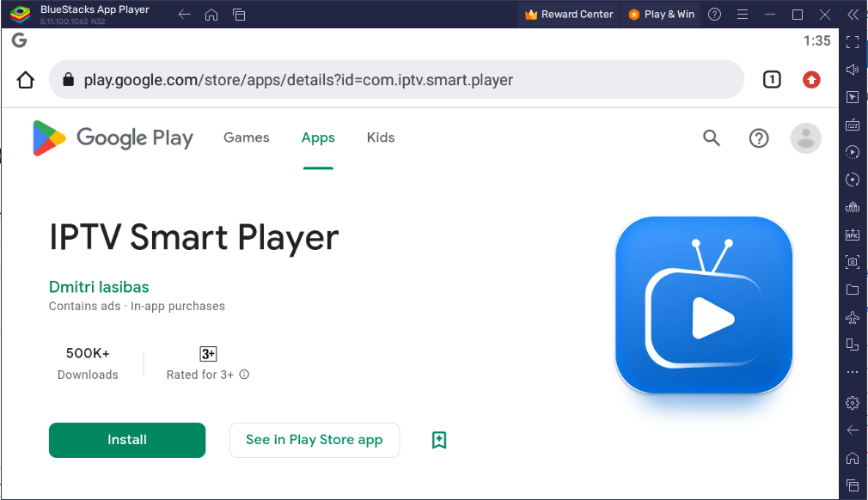Click the IPTV Smart Player title
Viewport: 868px width, 500px height.
193,238
